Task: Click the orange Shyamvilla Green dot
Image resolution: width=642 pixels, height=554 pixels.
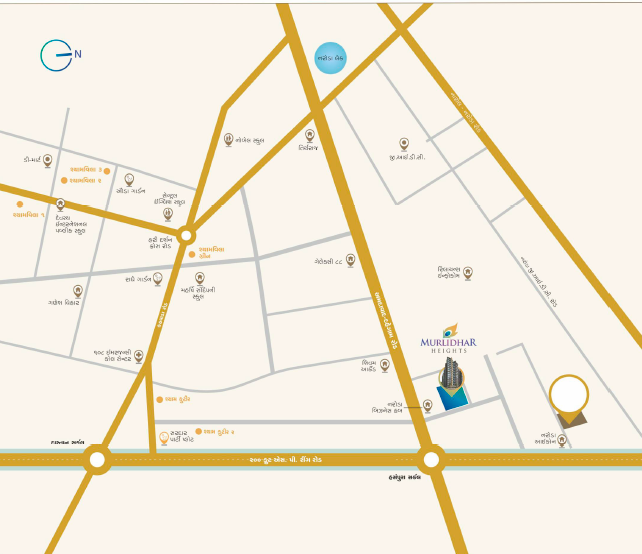Action: (x=192, y=254)
